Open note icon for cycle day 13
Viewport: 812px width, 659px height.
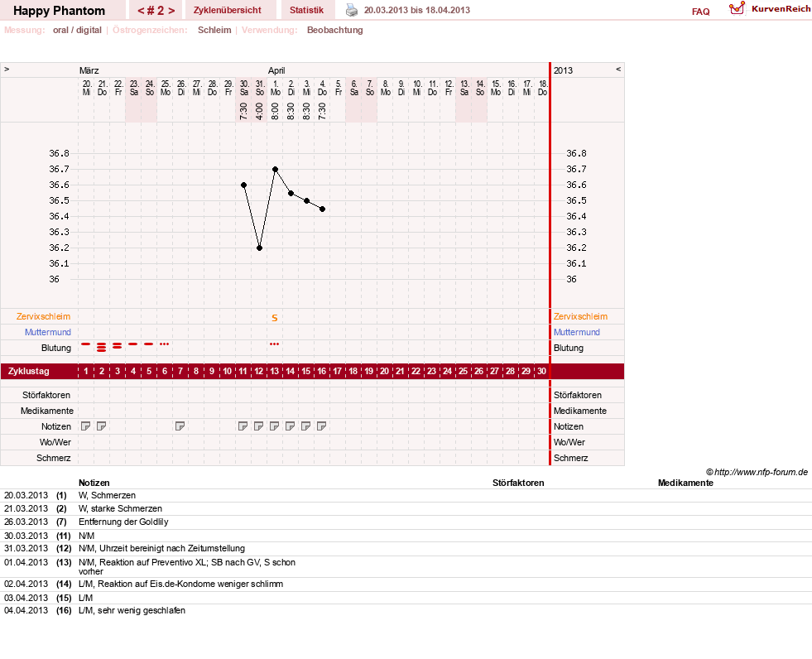[275, 426]
